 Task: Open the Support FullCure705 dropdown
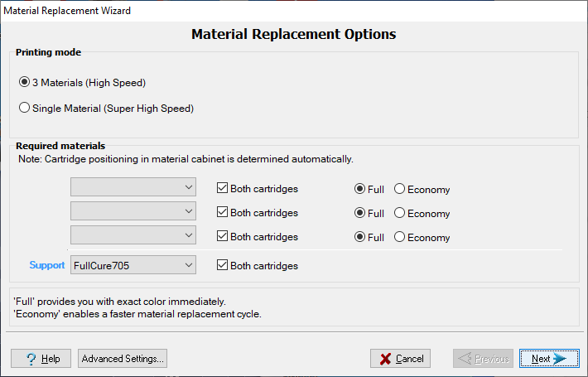click(133, 265)
